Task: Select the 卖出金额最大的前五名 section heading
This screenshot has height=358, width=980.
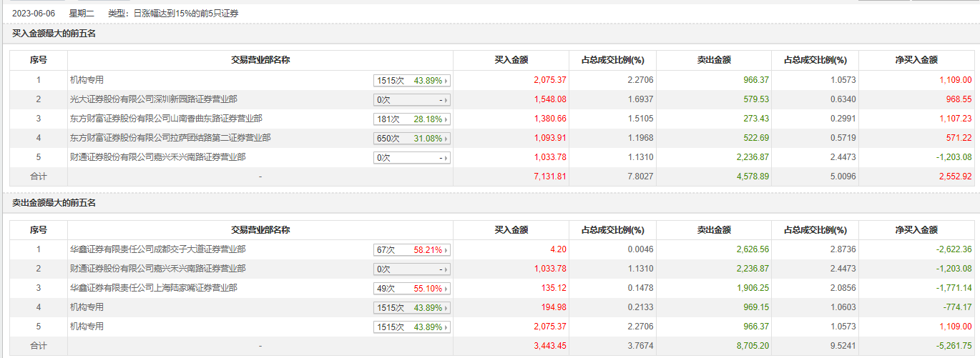Action: tap(54, 204)
